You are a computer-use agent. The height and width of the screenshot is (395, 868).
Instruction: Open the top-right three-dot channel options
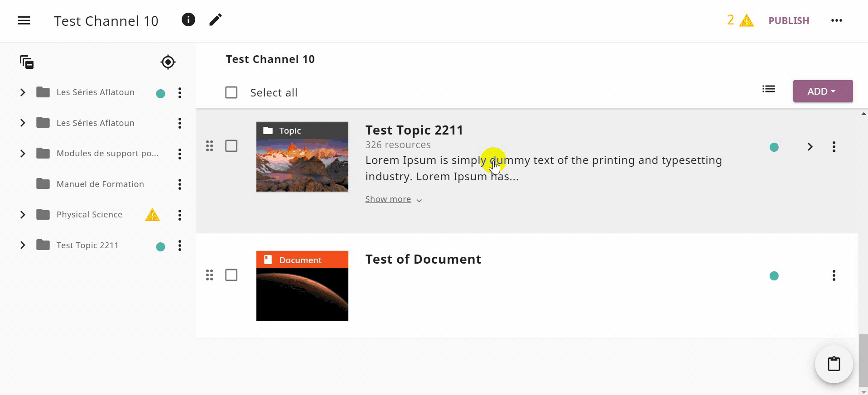click(837, 20)
